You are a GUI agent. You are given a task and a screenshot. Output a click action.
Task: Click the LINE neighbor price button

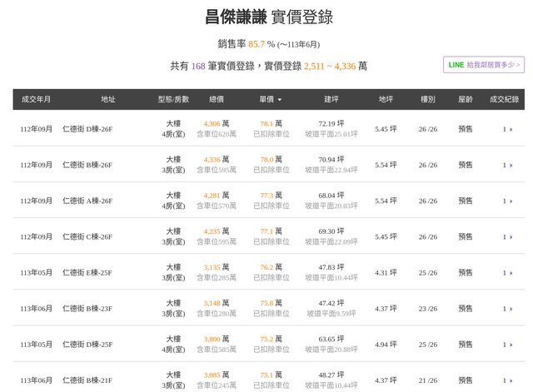483,64
